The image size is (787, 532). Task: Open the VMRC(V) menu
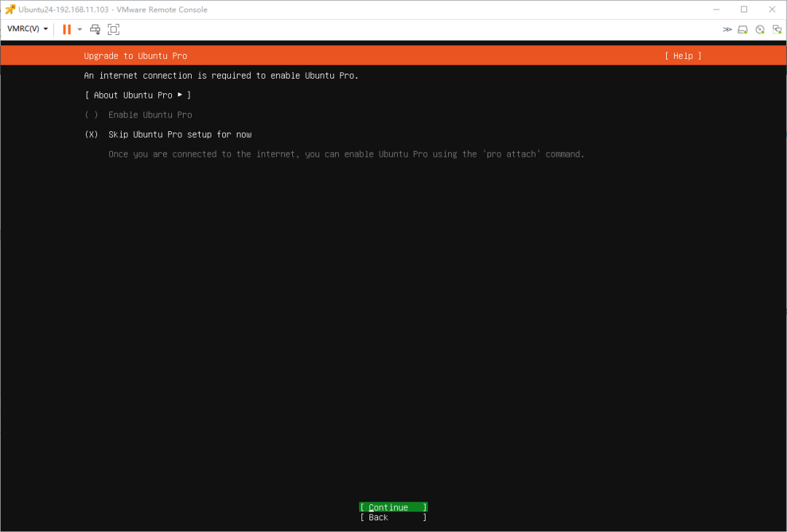click(x=28, y=29)
